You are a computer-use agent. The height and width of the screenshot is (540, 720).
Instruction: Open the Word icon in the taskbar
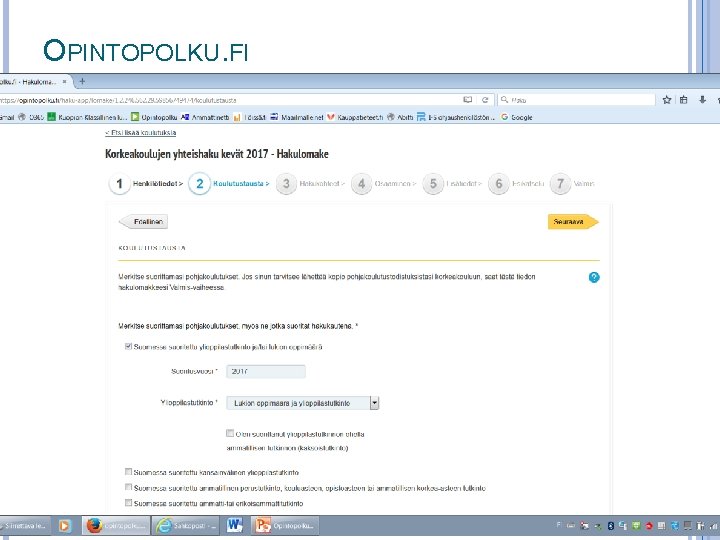click(234, 526)
